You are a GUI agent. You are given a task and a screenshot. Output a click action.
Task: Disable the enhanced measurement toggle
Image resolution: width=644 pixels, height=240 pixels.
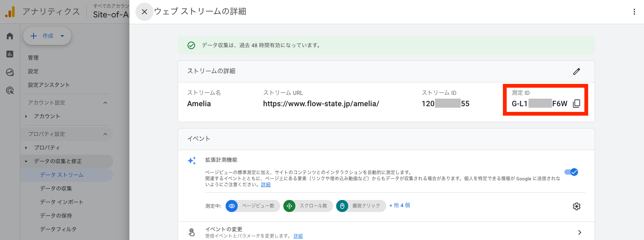click(571, 172)
